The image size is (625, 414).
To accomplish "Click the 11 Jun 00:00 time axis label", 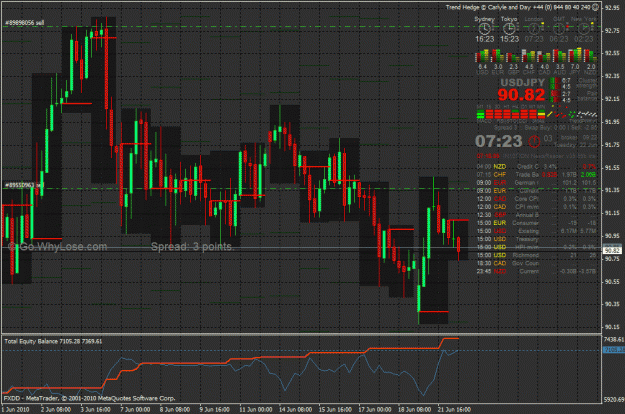I will (255, 410).
